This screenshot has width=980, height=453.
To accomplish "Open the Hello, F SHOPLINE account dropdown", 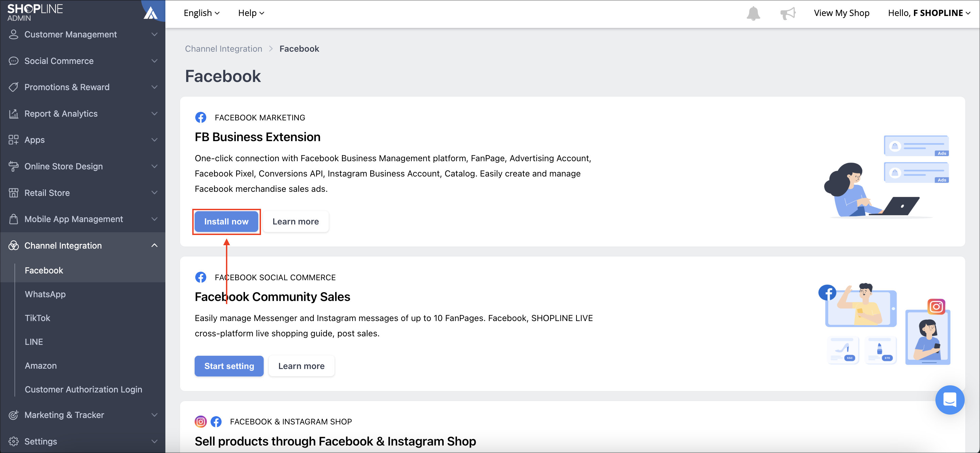I will click(929, 13).
